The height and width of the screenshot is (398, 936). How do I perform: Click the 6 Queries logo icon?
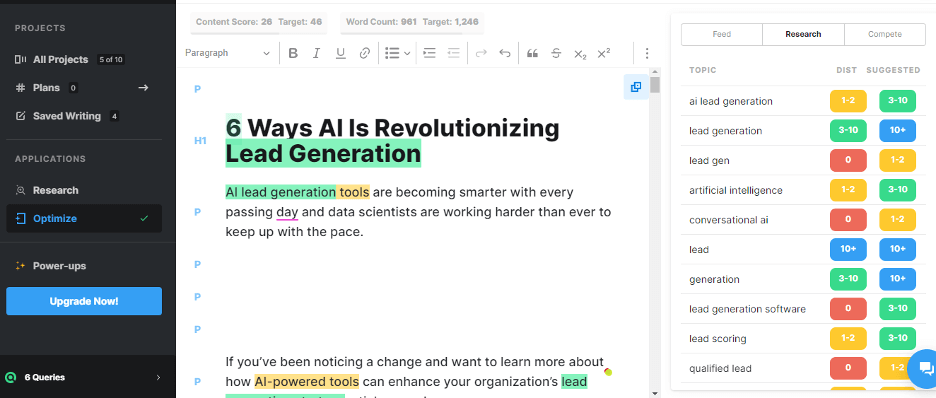click(x=10, y=377)
